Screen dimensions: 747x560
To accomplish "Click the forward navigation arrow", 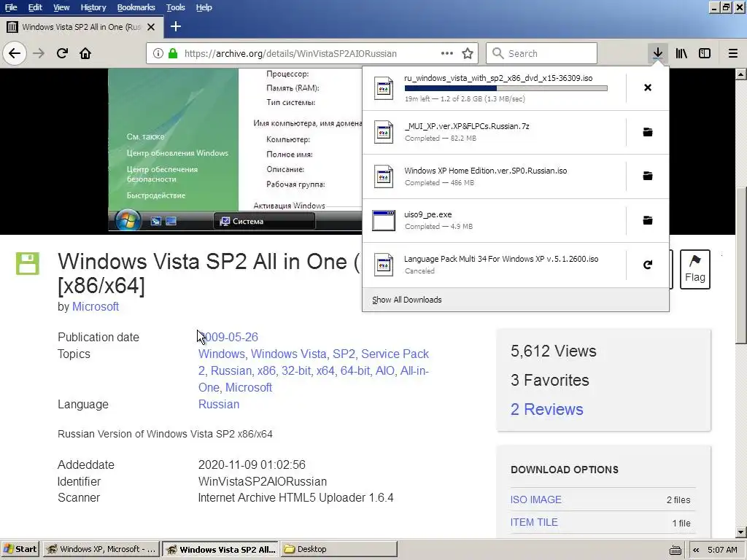I will coord(39,53).
